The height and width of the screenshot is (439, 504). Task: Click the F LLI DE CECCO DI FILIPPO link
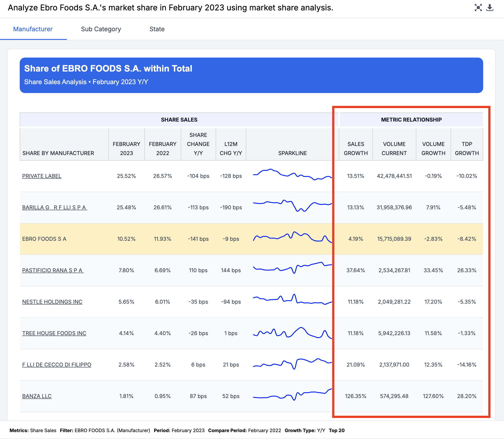(x=56, y=365)
